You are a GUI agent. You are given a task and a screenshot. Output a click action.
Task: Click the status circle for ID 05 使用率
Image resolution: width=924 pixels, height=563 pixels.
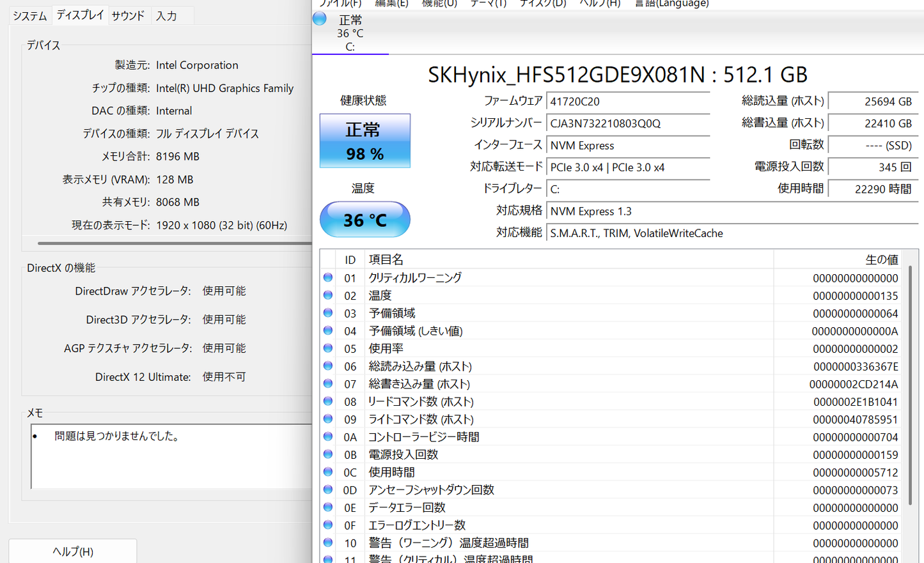(x=328, y=348)
